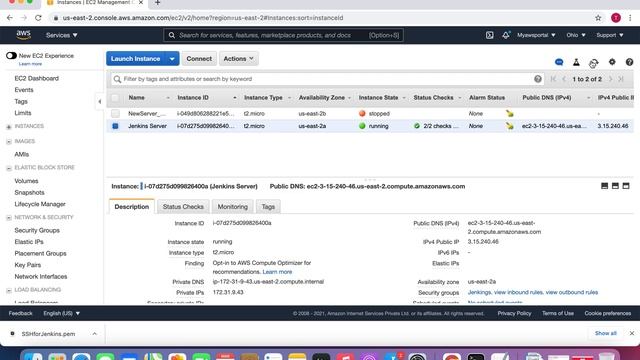Viewport: 640px width, 360px height.
Task: Focus the AWS services search box
Action: pos(283,35)
